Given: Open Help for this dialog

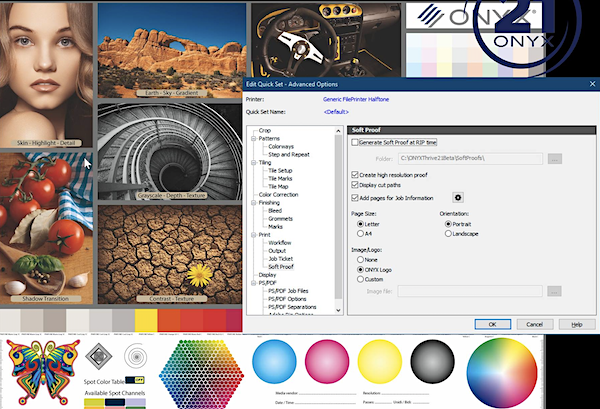Looking at the screenshot, I should tap(577, 324).
